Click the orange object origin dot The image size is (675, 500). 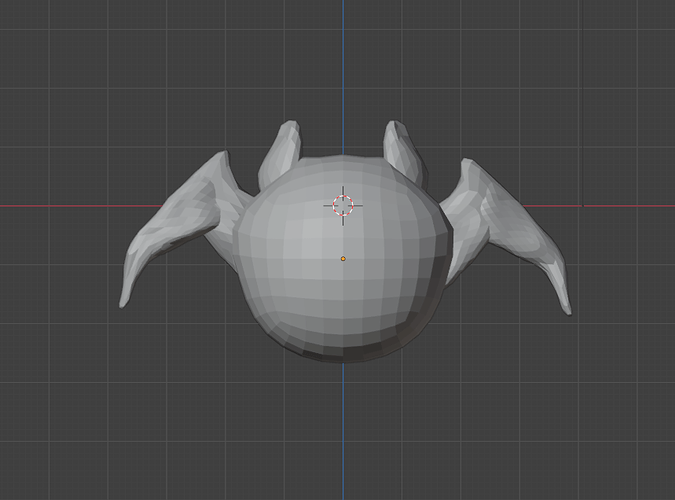click(x=343, y=259)
